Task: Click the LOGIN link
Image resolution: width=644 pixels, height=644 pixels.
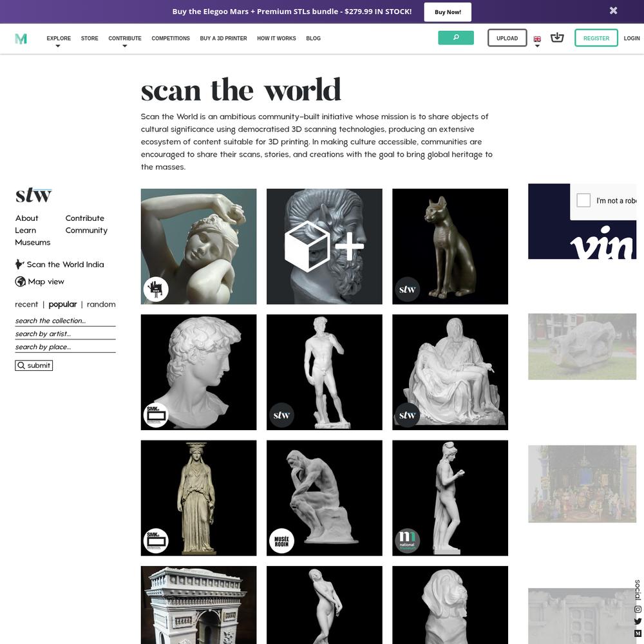Action: point(632,38)
